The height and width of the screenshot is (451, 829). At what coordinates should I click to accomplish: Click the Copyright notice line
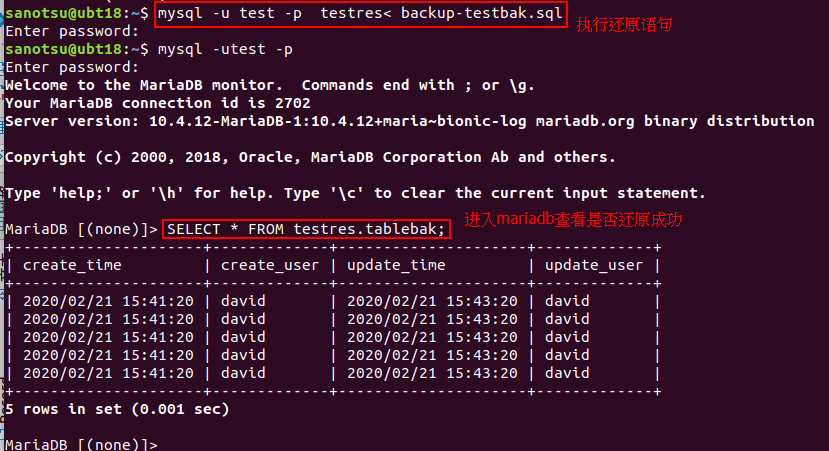[310, 157]
